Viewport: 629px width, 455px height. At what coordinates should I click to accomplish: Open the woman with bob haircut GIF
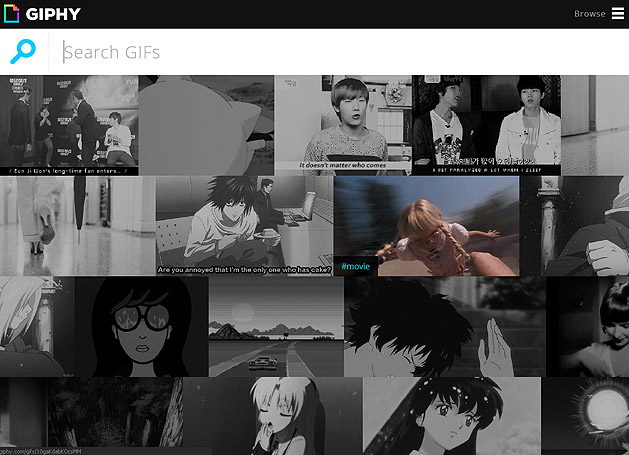588,327
